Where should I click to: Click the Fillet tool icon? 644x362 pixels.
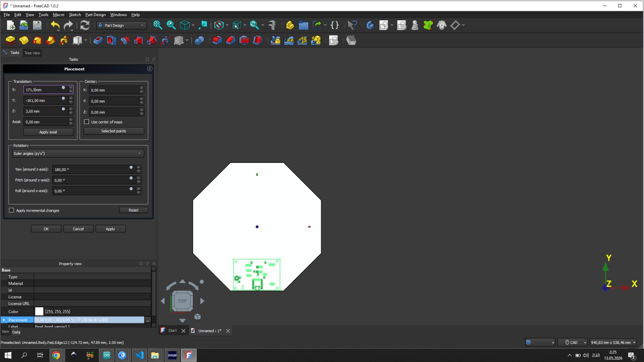coord(217,40)
